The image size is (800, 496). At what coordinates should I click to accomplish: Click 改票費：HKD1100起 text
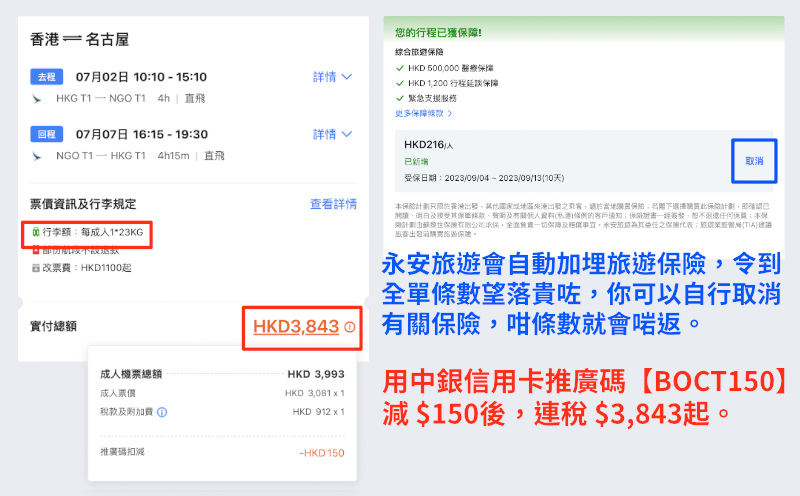(x=87, y=268)
